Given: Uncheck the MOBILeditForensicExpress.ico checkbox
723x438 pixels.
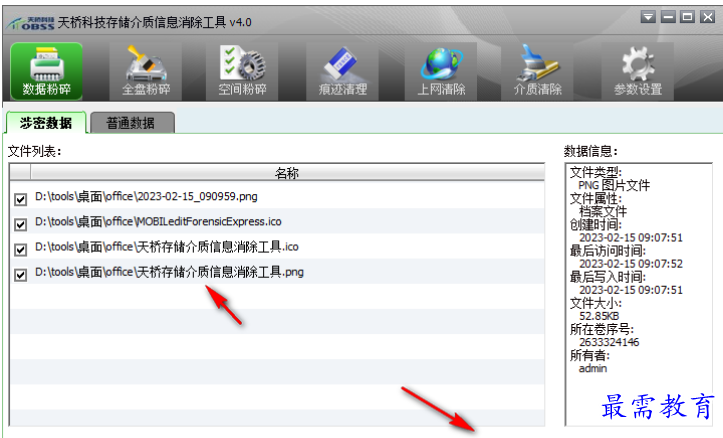Looking at the screenshot, I should tap(20, 225).
